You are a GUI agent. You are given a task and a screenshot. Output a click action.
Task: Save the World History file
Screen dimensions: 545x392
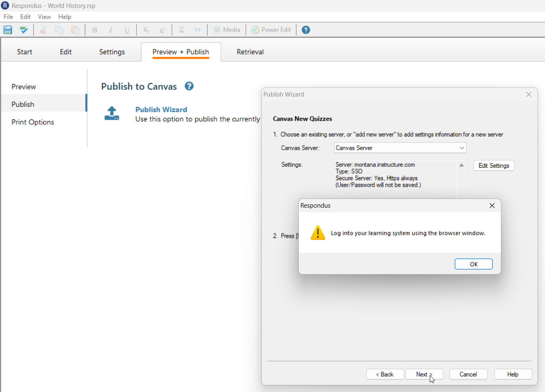(7, 30)
